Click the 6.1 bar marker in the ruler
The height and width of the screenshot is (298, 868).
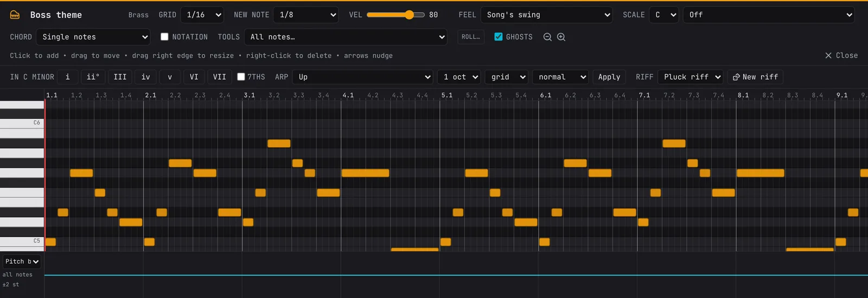[x=545, y=95]
